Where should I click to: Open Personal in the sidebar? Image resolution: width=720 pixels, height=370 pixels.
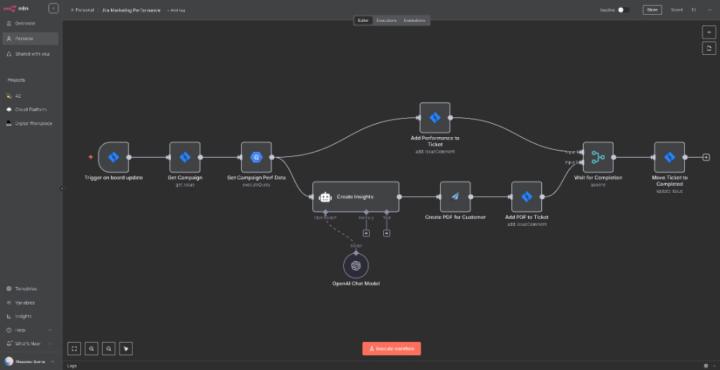coord(30,39)
